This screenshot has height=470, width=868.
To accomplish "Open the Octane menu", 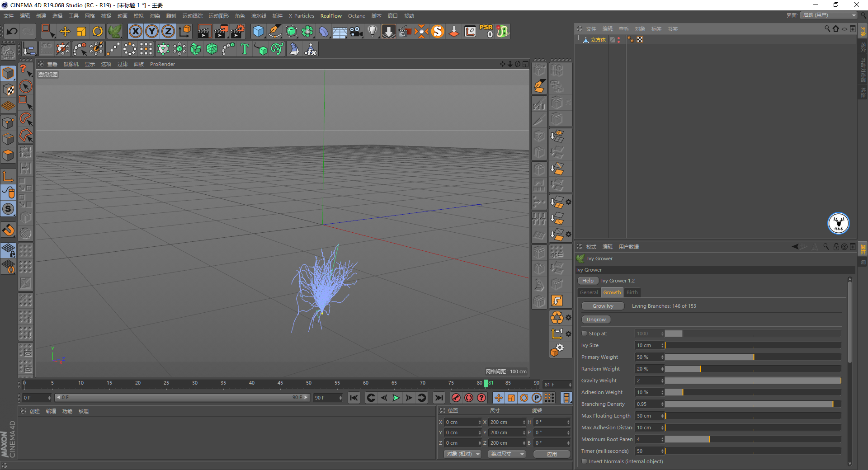I will (x=356, y=16).
